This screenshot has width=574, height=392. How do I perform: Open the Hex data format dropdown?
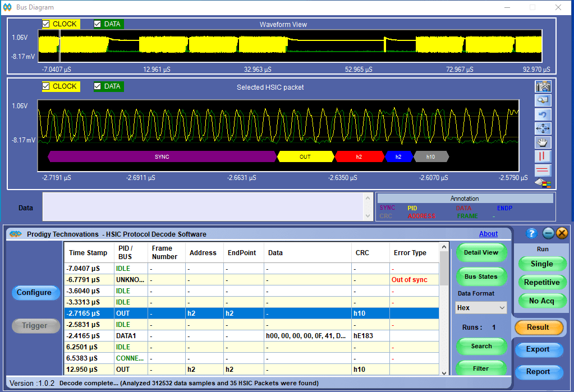[x=481, y=308]
